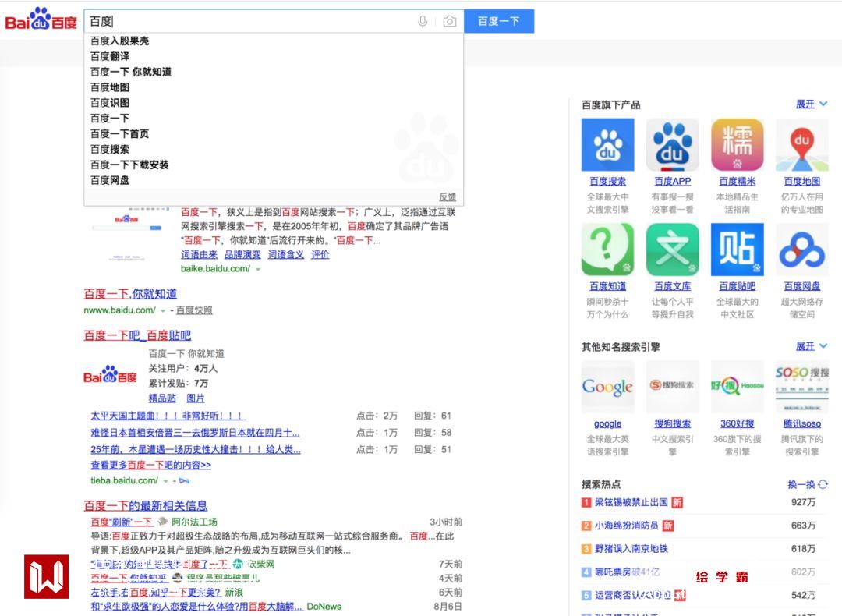
Task: Open news 百度"刷新"一下
Action: tap(122, 522)
